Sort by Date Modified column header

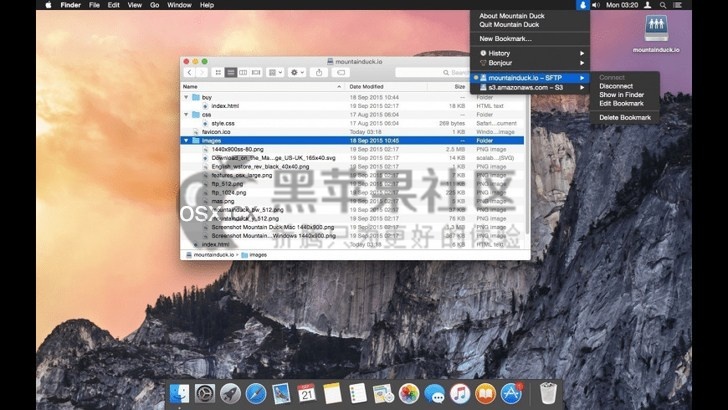386,87
